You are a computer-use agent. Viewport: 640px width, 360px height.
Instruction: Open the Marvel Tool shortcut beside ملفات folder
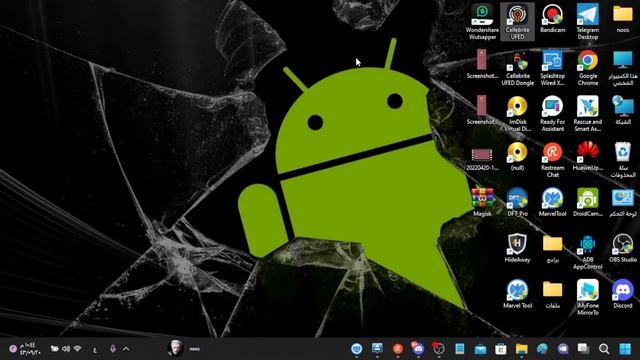[517, 294]
